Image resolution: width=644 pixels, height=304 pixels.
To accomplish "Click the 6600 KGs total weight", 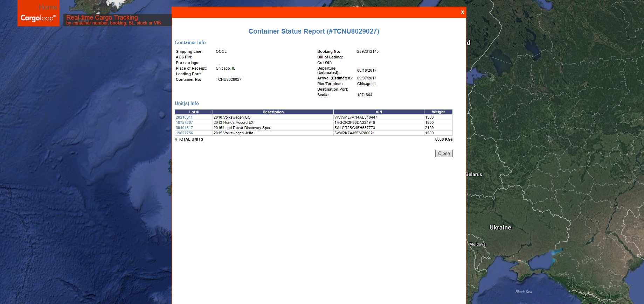I will tap(444, 139).
